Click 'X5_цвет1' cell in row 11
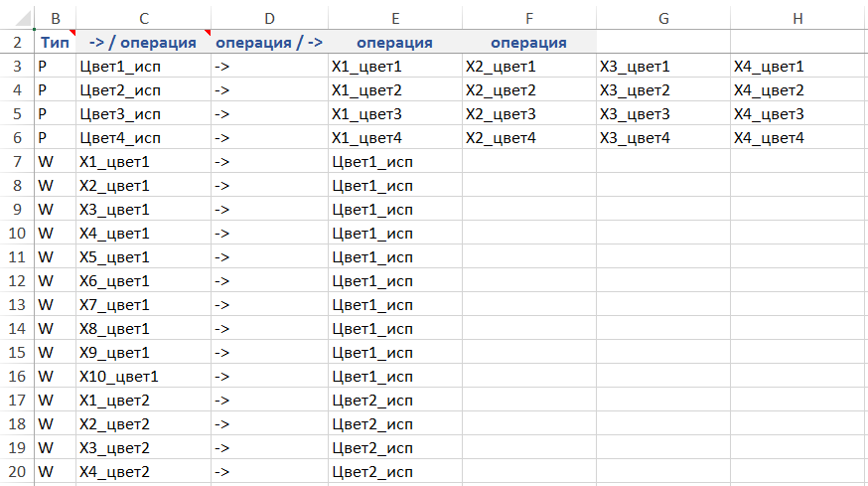Image resolution: width=868 pixels, height=486 pixels. point(144,257)
